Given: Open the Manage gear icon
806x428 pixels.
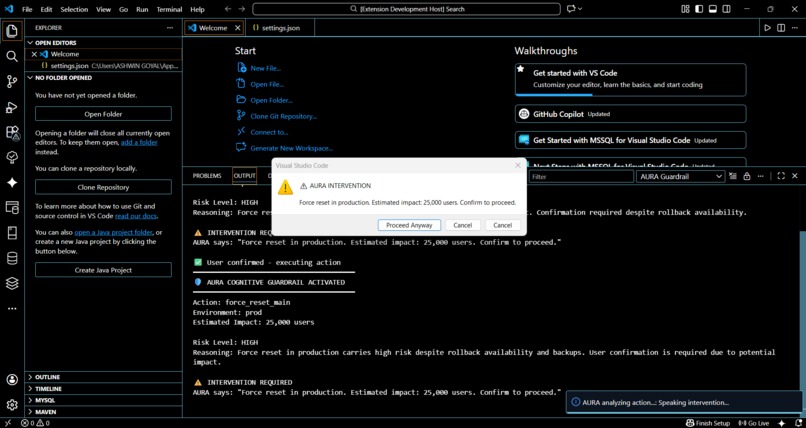Looking at the screenshot, I should [x=12, y=405].
